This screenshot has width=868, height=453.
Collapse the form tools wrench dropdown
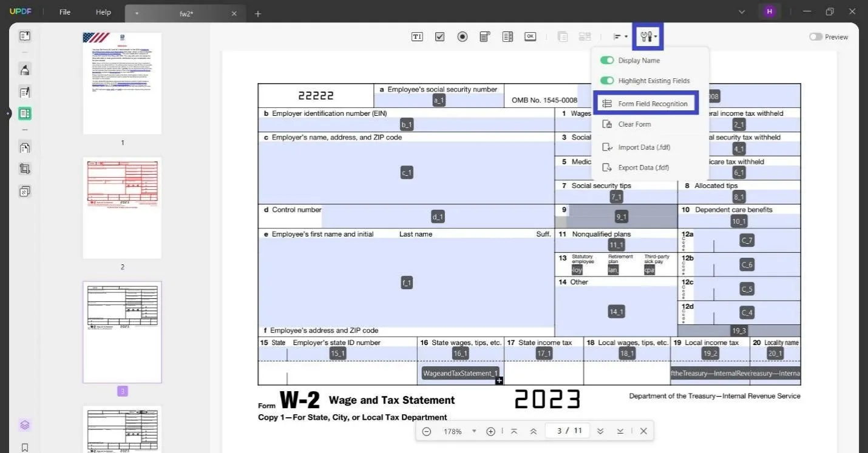(648, 37)
